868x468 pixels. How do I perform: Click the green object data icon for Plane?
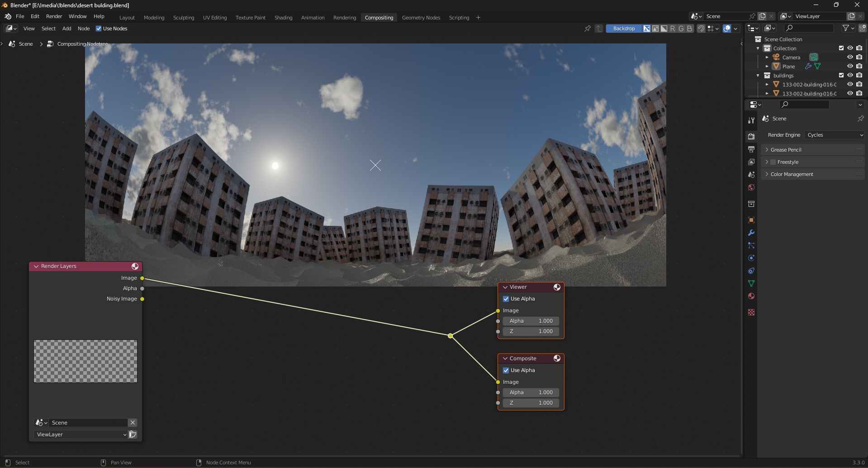(817, 66)
